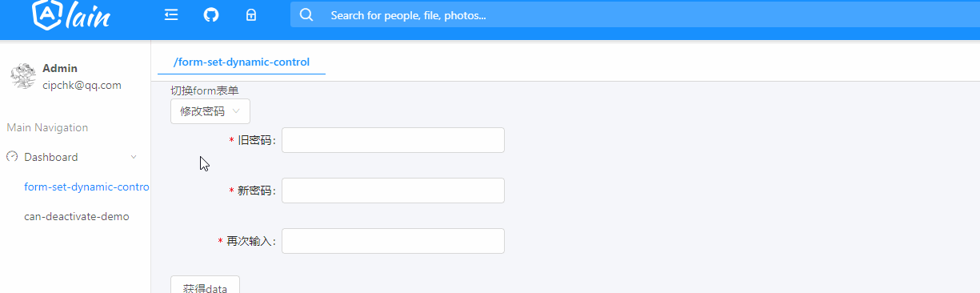Focus the 再次输入 input field
Screen dimensions: 980x293
pyautogui.click(x=394, y=241)
